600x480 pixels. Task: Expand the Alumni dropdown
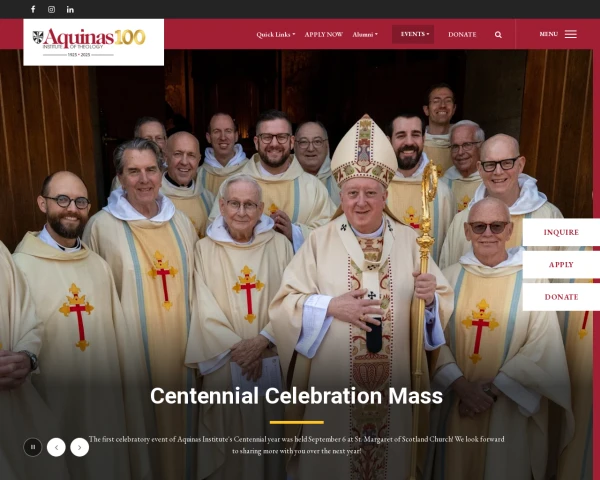click(x=365, y=34)
